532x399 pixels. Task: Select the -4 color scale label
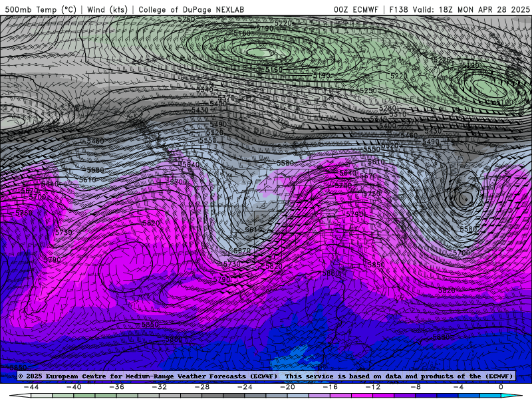pos(458,387)
